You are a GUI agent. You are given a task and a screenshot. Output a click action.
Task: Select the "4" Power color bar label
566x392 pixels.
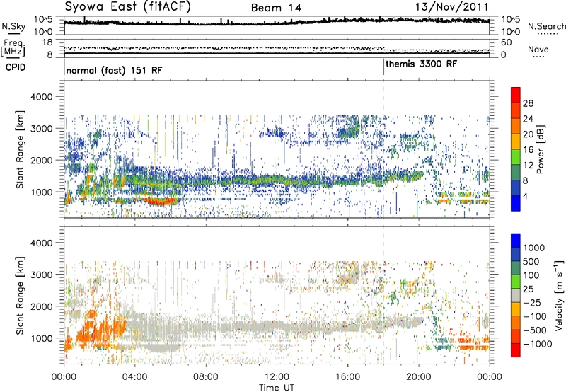click(x=525, y=196)
